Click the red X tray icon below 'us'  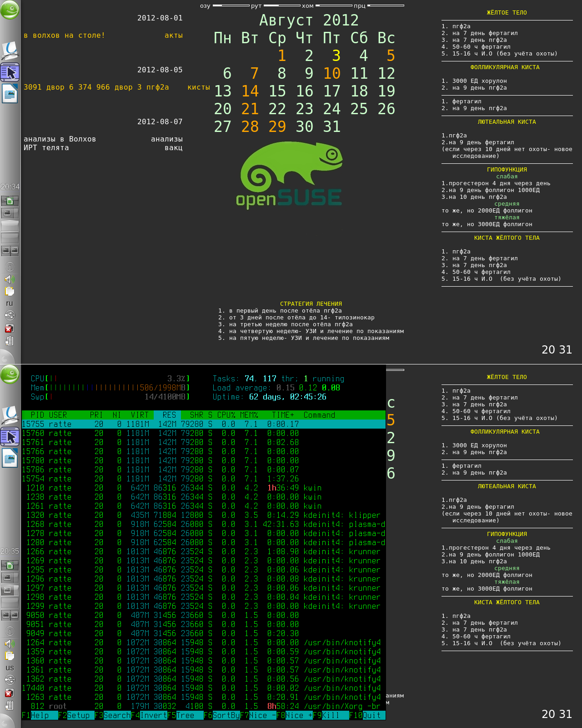tap(10, 693)
